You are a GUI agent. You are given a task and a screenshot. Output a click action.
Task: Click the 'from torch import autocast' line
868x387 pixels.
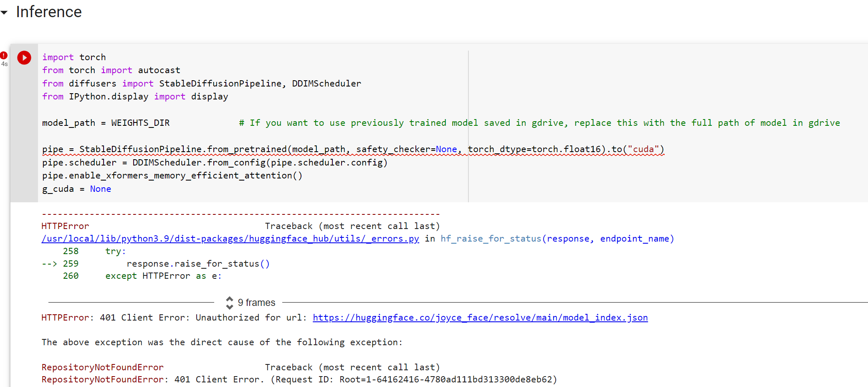111,70
